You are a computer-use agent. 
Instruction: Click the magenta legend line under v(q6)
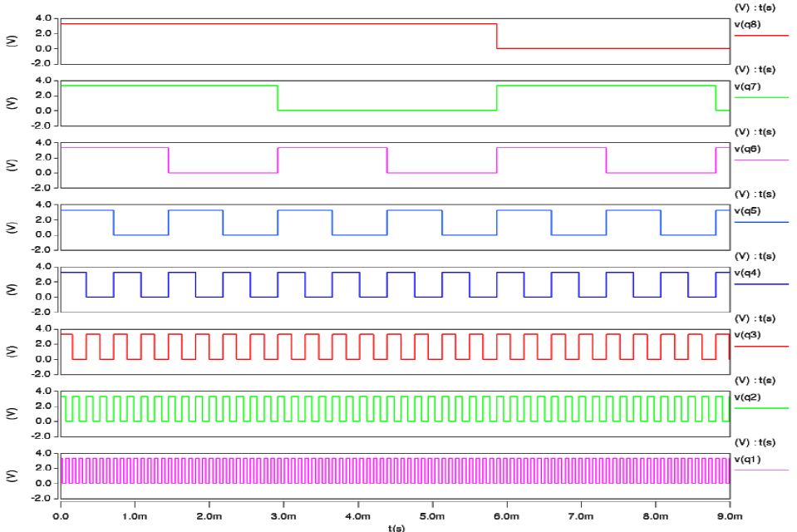coord(761,160)
